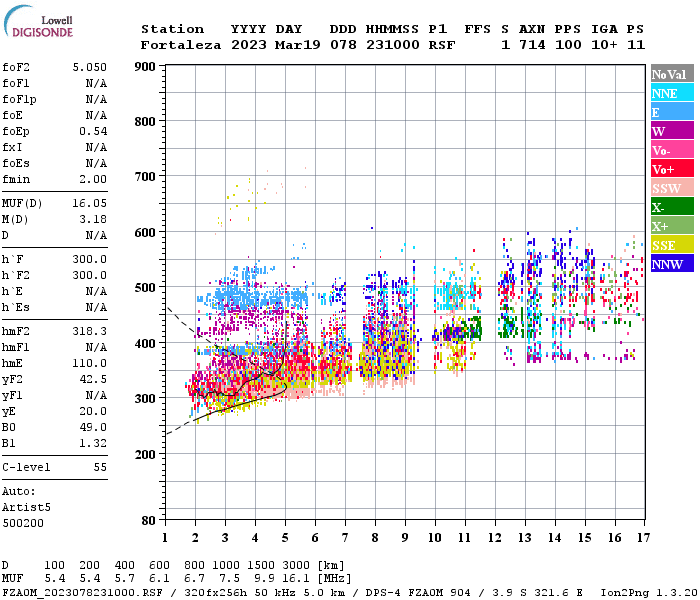Screen dimensions: 700x600
Task: Select the NNW blue legend swatch
Action: pyautogui.click(x=672, y=264)
